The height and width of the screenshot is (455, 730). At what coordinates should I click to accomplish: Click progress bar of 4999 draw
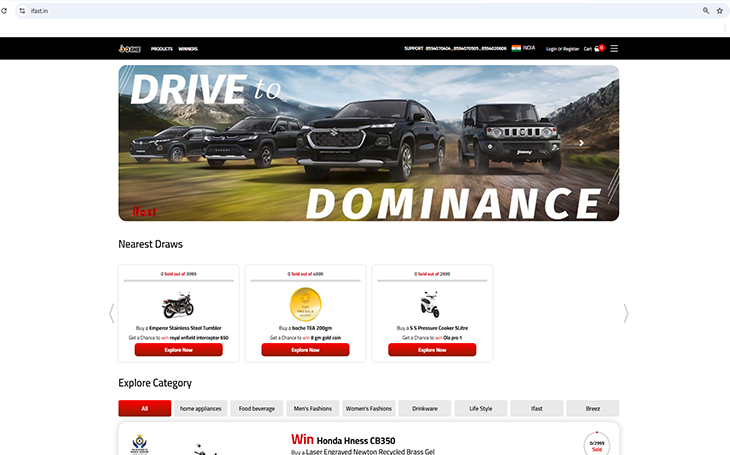pyautogui.click(x=305, y=281)
